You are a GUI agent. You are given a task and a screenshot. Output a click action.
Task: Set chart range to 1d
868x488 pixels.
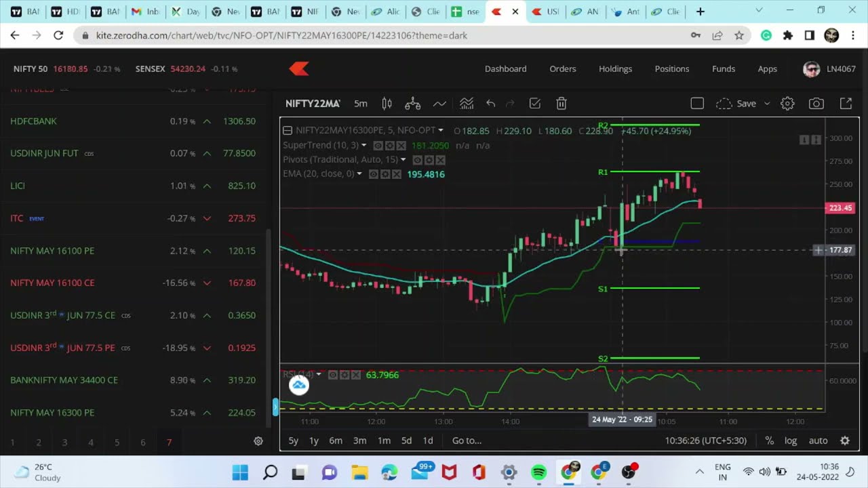tap(428, 441)
